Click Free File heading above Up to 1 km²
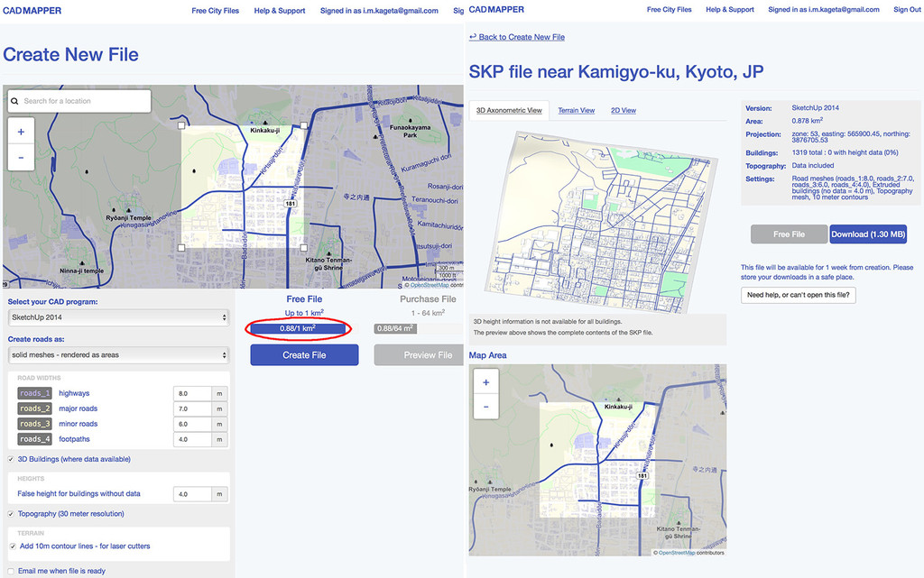This screenshot has height=578, width=924. pyautogui.click(x=304, y=299)
